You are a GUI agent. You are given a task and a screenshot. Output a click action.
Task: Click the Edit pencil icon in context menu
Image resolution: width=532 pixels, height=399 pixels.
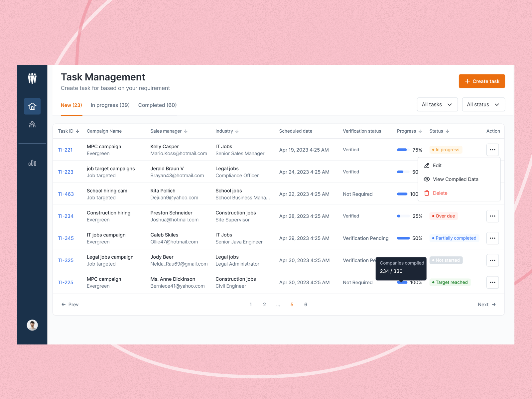click(x=427, y=165)
